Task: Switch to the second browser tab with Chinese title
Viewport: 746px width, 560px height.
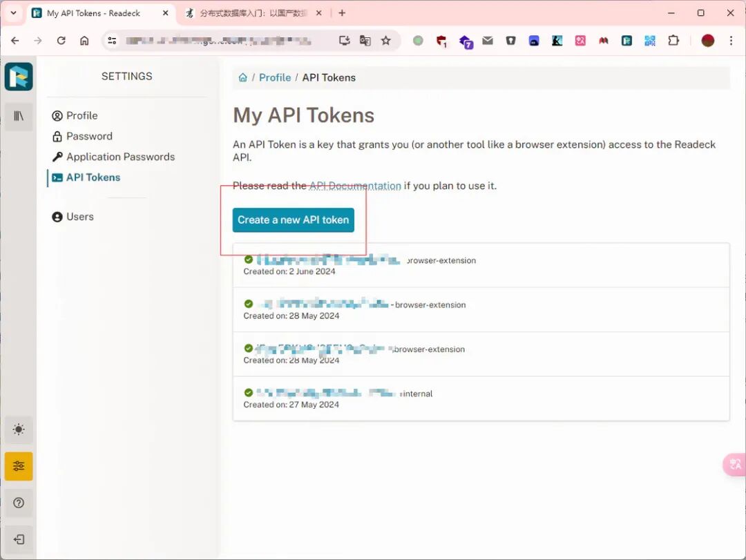Action: 254,13
